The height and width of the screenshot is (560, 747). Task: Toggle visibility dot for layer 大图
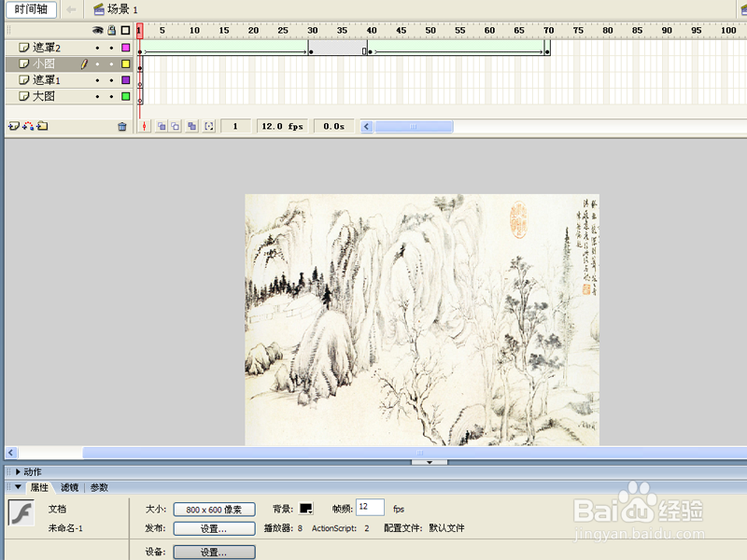(x=98, y=96)
